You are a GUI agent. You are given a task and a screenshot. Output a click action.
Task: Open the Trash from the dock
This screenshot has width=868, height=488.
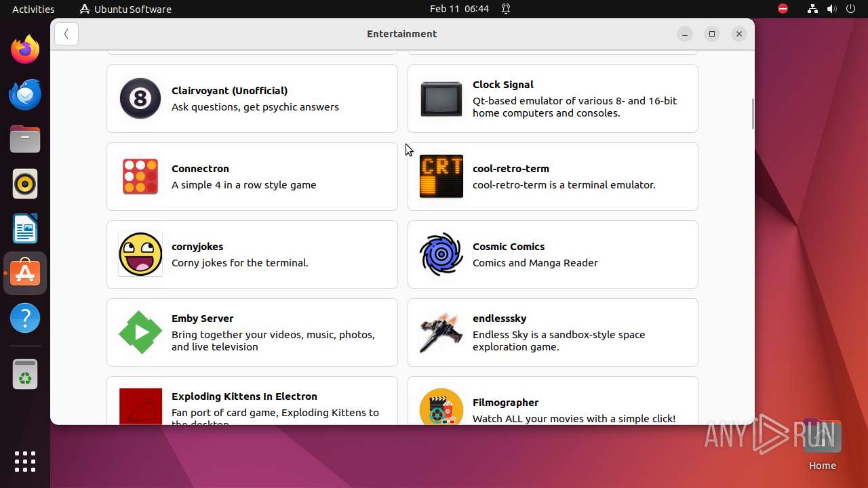(25, 374)
